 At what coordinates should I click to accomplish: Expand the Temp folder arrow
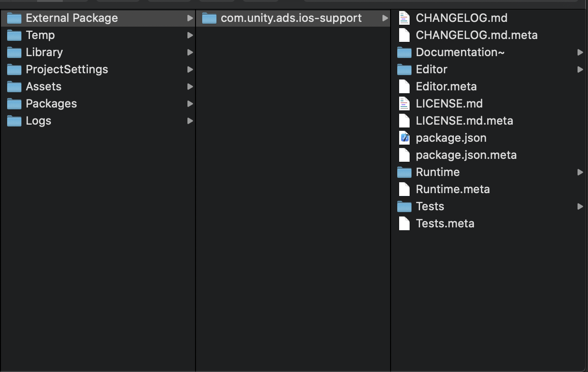190,35
